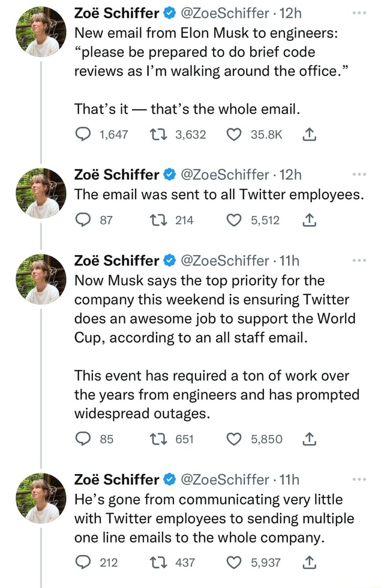Open the more options menu on the second tweet
This screenshot has height=588, width=384.
pos(359,173)
